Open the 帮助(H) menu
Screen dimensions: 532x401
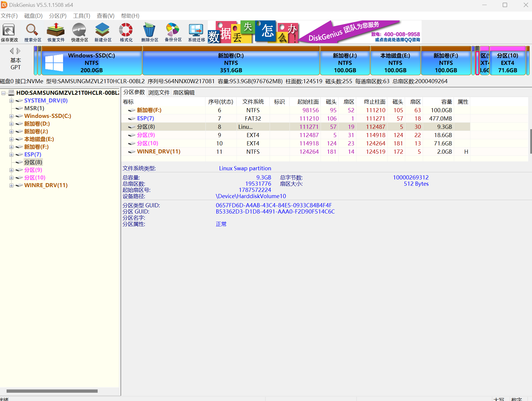point(130,16)
